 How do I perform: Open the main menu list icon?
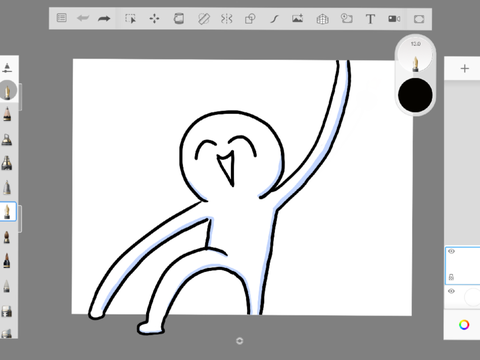click(62, 18)
